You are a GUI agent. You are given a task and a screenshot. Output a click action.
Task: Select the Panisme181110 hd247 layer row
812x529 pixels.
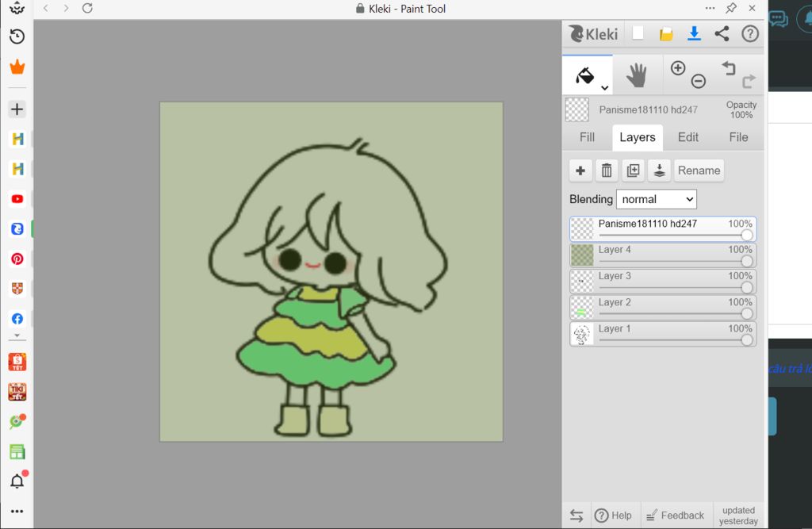click(663, 229)
